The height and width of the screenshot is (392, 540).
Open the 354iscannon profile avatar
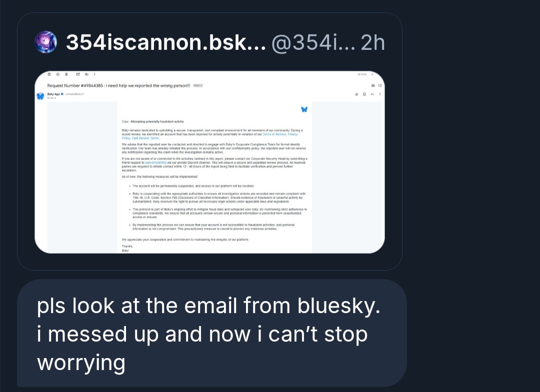click(46, 42)
